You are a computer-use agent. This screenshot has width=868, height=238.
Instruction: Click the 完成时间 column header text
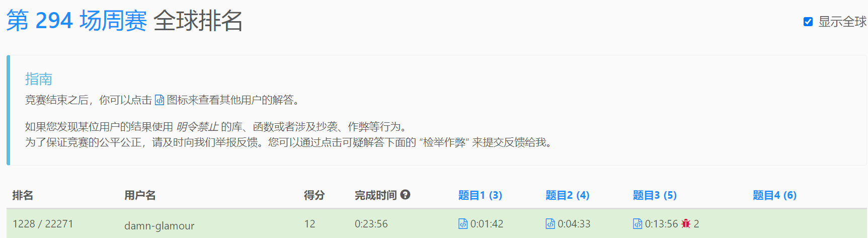[x=376, y=195]
